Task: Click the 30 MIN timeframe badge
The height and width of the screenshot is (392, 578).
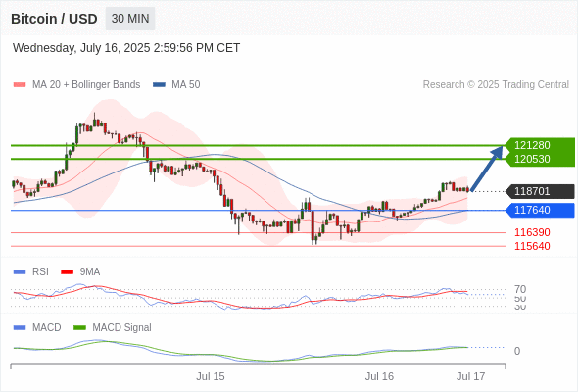Action: (x=130, y=19)
